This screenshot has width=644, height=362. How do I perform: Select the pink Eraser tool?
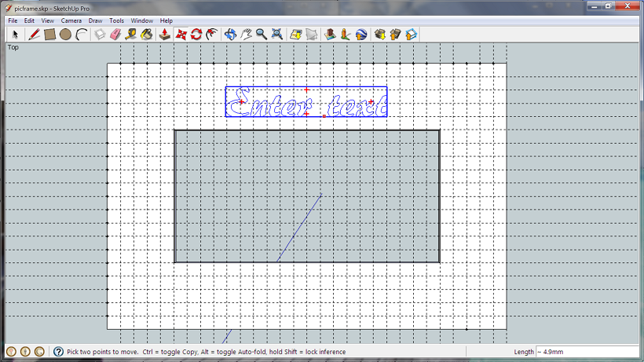click(x=115, y=35)
